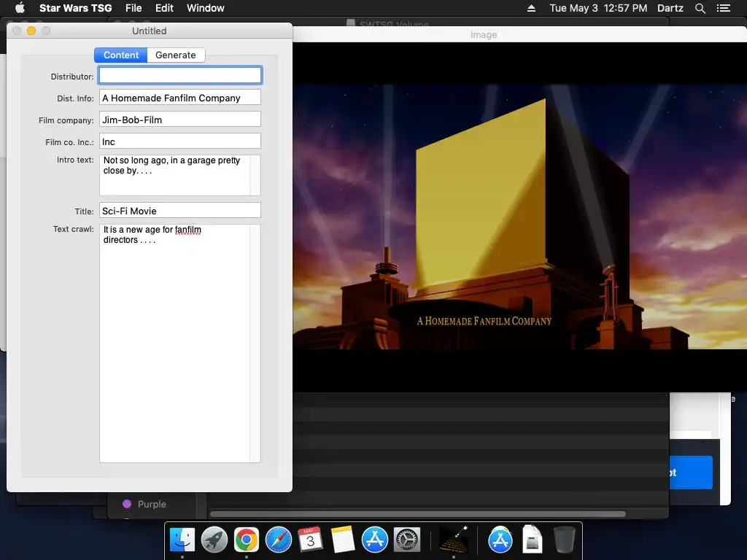The width and height of the screenshot is (747, 560).
Task: Click the empty Distributor field
Action: coord(180,76)
